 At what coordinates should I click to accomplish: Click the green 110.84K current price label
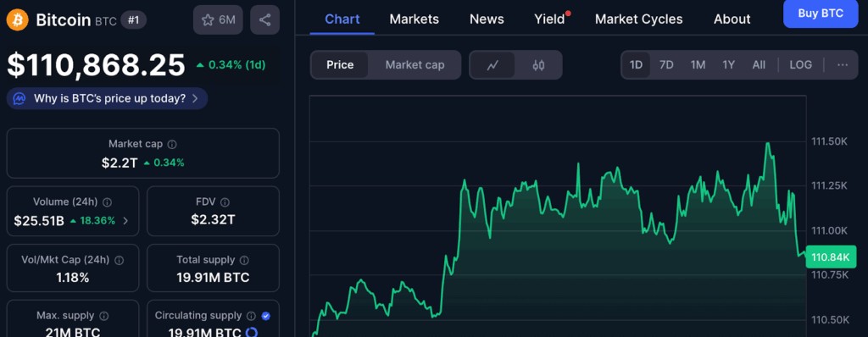(831, 257)
